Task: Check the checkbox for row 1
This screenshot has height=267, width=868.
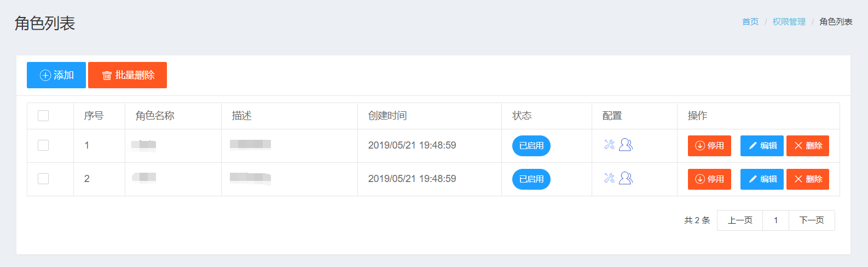Action: [x=43, y=145]
